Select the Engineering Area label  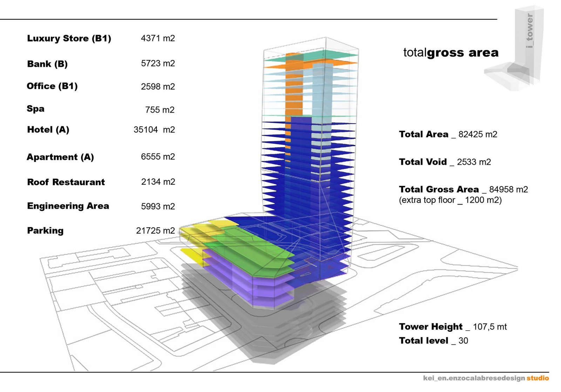click(x=68, y=206)
